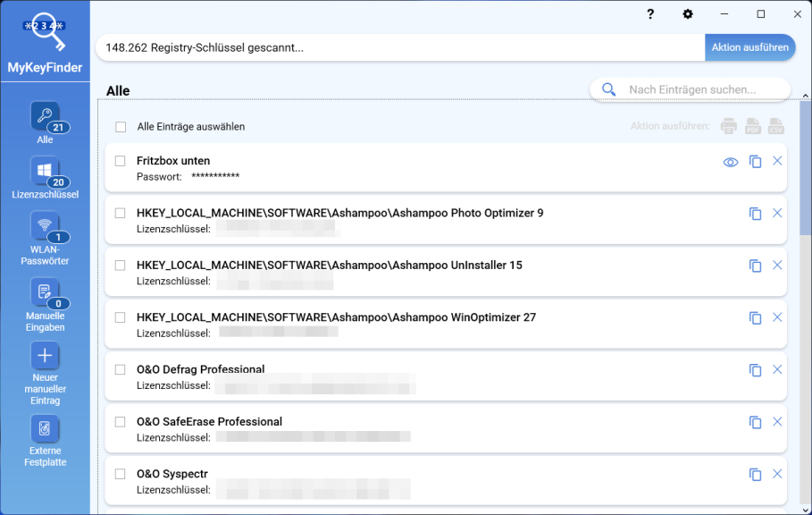Click the Aktion ausführen button

click(x=749, y=47)
